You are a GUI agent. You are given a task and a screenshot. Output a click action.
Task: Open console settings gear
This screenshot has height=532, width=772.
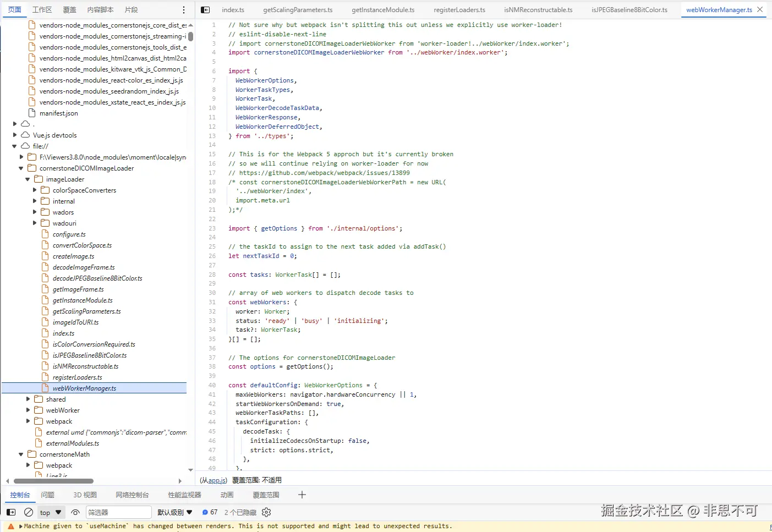(x=266, y=512)
